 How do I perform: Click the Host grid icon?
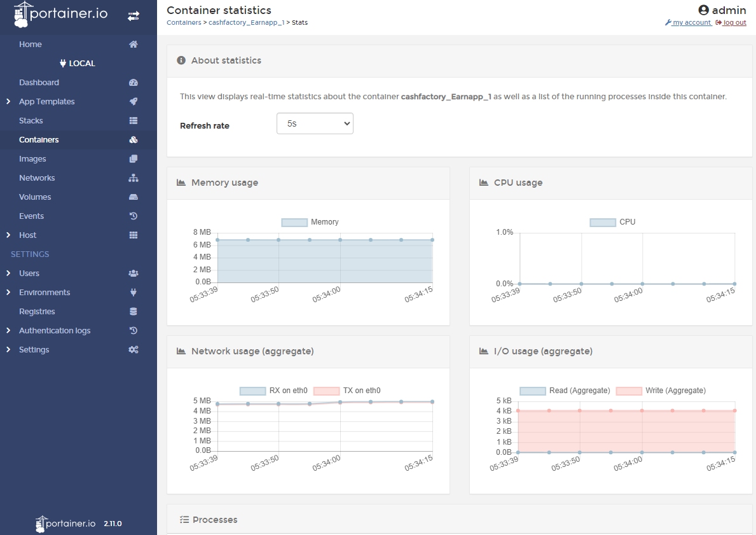pyautogui.click(x=134, y=235)
